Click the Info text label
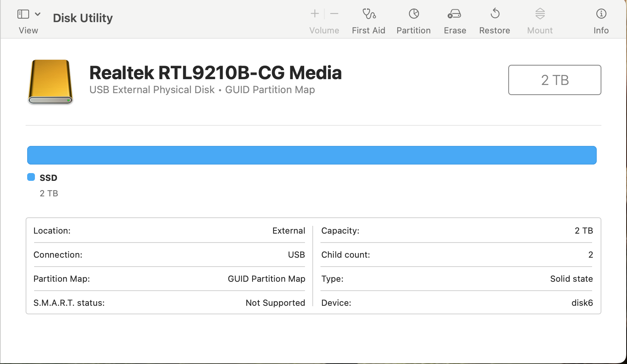627x364 pixels. pyautogui.click(x=601, y=30)
